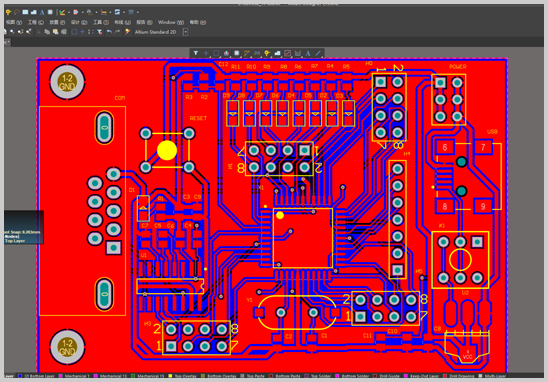
Task: Click the selection filter funnel in floating toolbar
Action: [x=196, y=53]
